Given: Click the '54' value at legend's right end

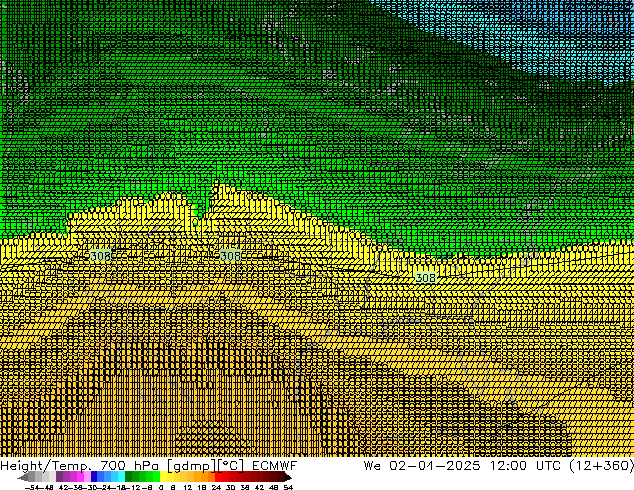Looking at the screenshot, I should tap(288, 487).
